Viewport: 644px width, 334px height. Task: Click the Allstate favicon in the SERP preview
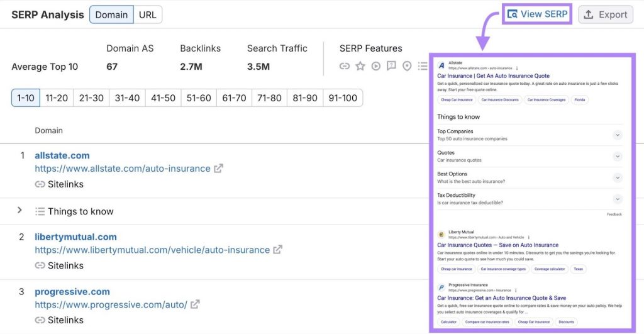click(441, 65)
